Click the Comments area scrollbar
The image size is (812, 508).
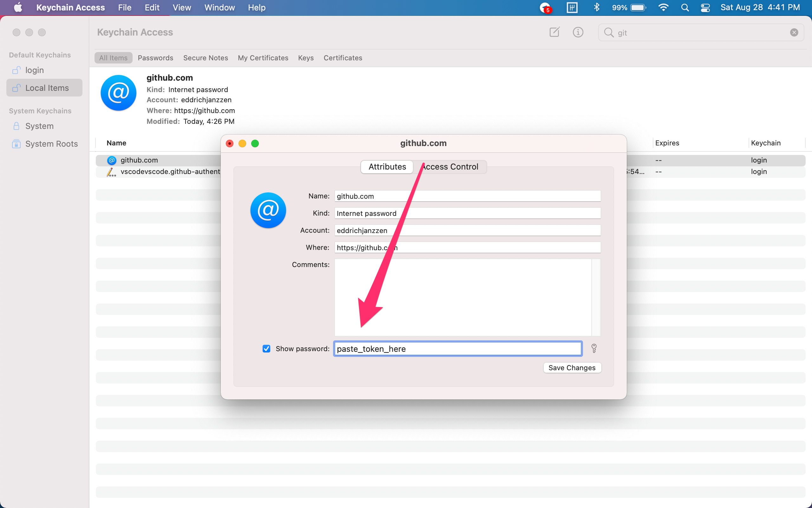coord(596,297)
